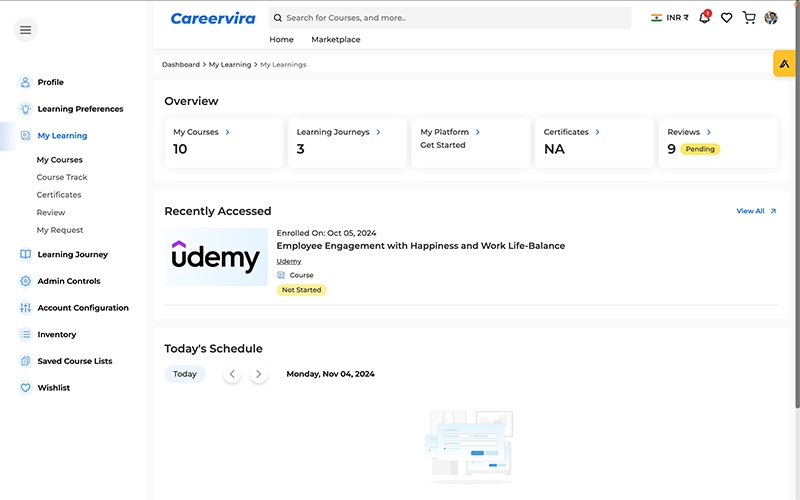Go to next day in schedule
The width and height of the screenshot is (800, 500).
[x=259, y=374]
